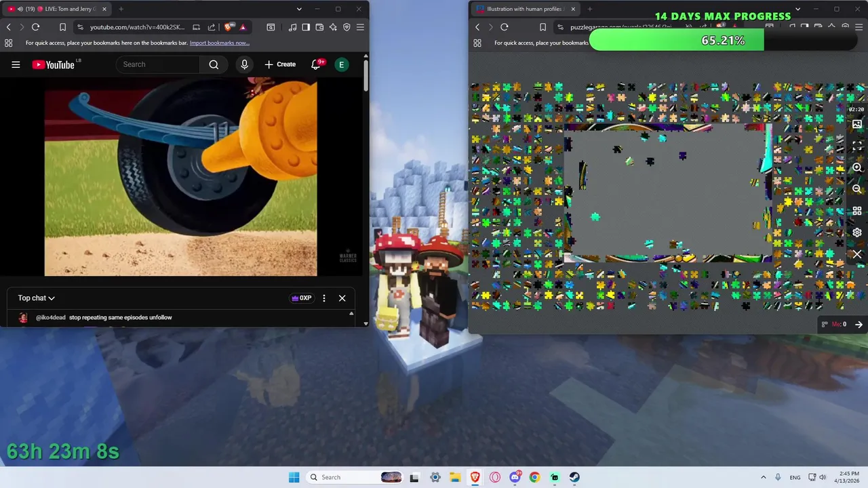Close the Illustration with human profiles tab
Screen dimensions: 868x488
coord(573,9)
